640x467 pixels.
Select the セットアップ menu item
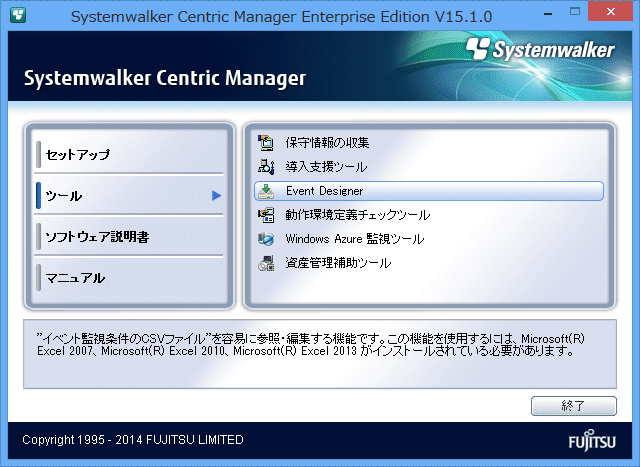pos(129,155)
